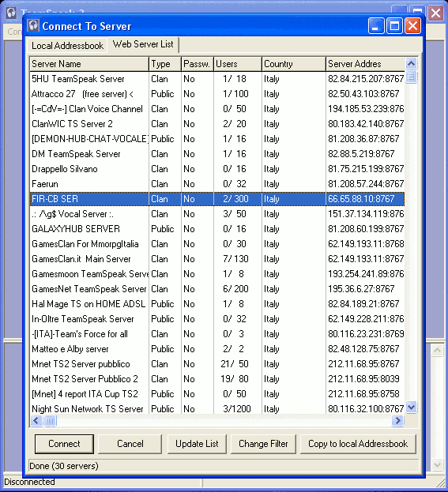The image size is (448, 492).
Task: Select the Faerun server
Action: click(x=217, y=184)
